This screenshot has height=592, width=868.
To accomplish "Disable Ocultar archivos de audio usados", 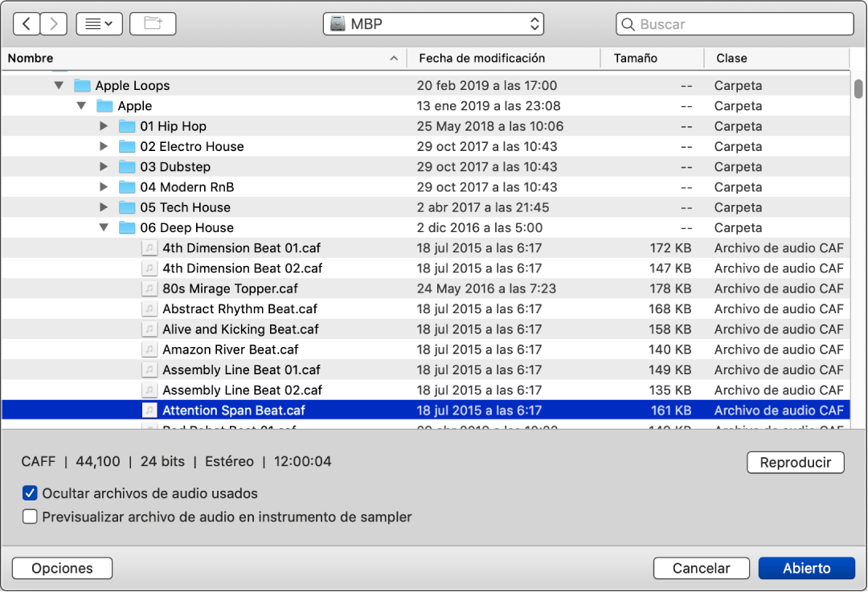I will [x=30, y=494].
